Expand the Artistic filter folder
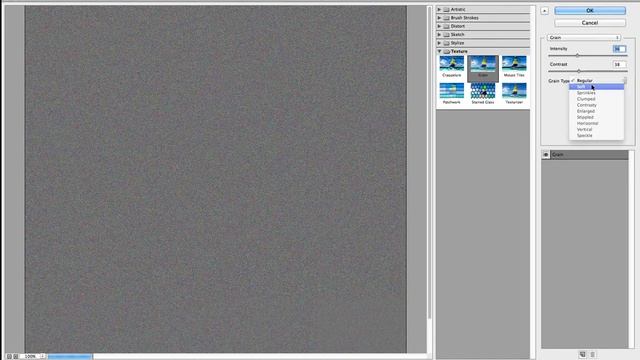This screenshot has height=360, width=640. (439, 9)
